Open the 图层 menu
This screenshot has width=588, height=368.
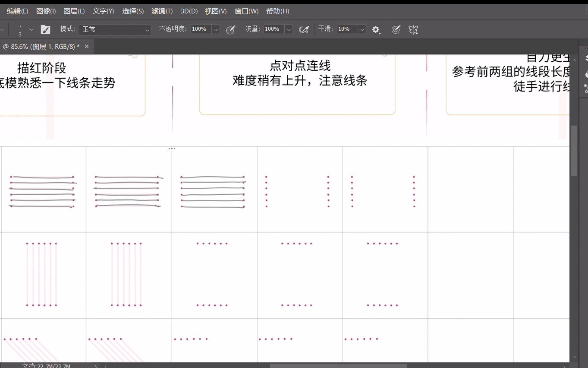tap(74, 11)
